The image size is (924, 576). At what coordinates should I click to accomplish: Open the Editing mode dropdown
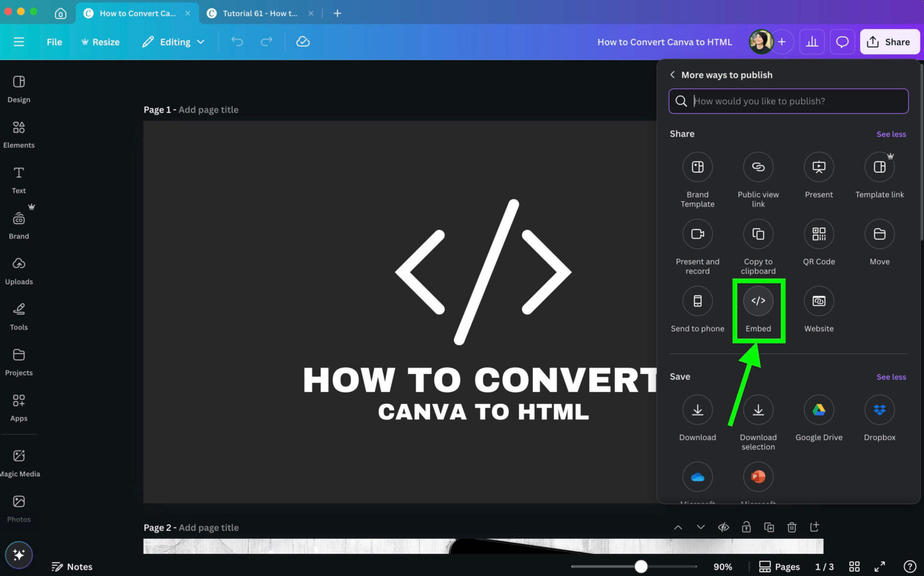[174, 42]
